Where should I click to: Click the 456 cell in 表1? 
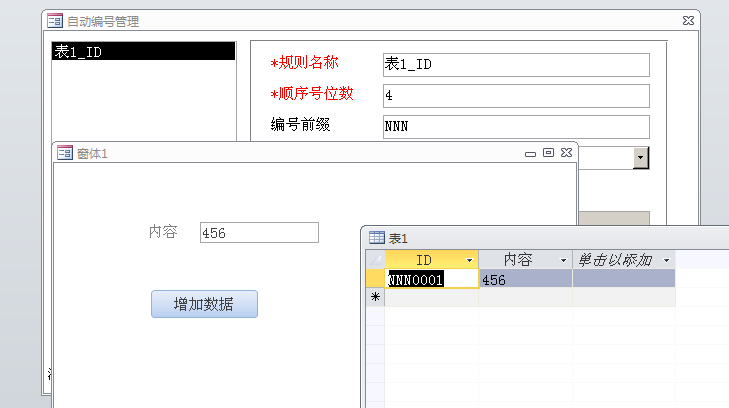(525, 279)
